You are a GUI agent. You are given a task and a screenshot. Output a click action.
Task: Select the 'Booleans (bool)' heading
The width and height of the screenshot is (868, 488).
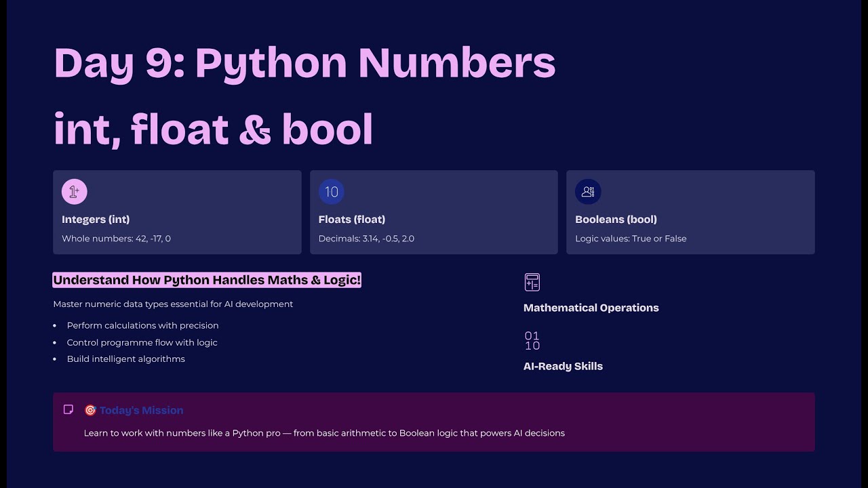(616, 220)
